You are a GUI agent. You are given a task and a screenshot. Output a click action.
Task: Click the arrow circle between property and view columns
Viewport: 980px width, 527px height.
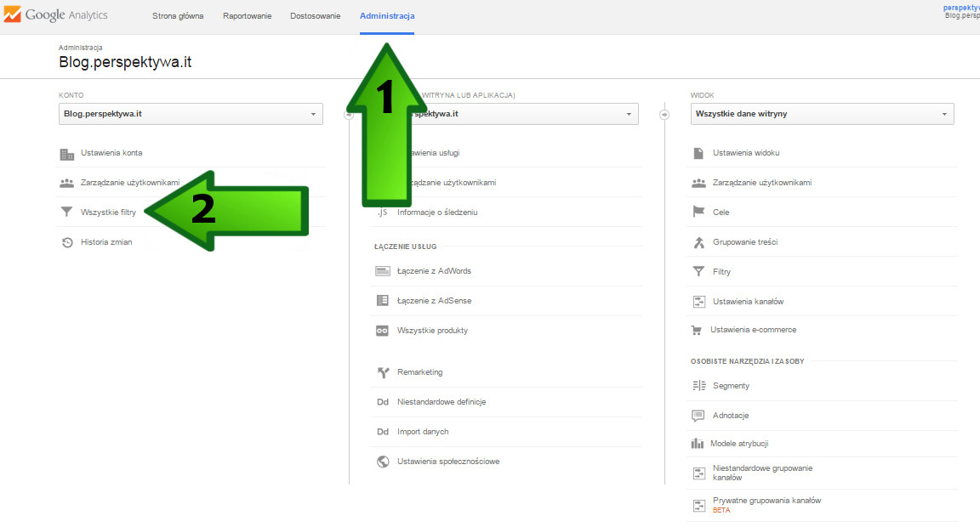664,115
